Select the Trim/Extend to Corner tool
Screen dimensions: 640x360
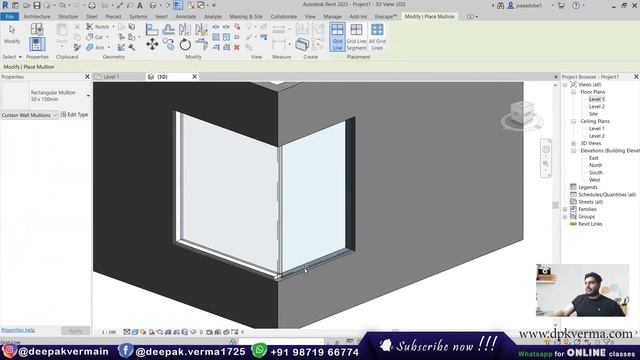pos(201,44)
